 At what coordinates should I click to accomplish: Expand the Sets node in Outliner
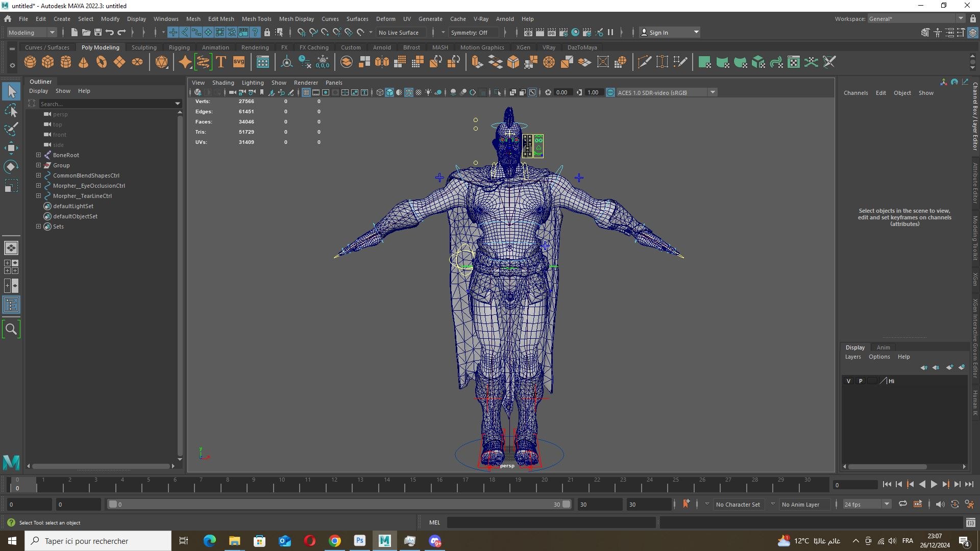38,226
